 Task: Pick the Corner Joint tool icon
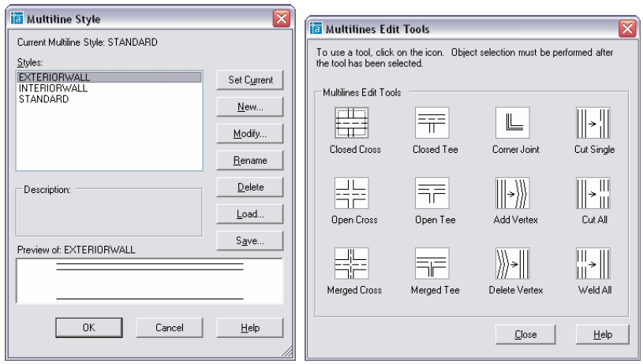pyautogui.click(x=512, y=123)
